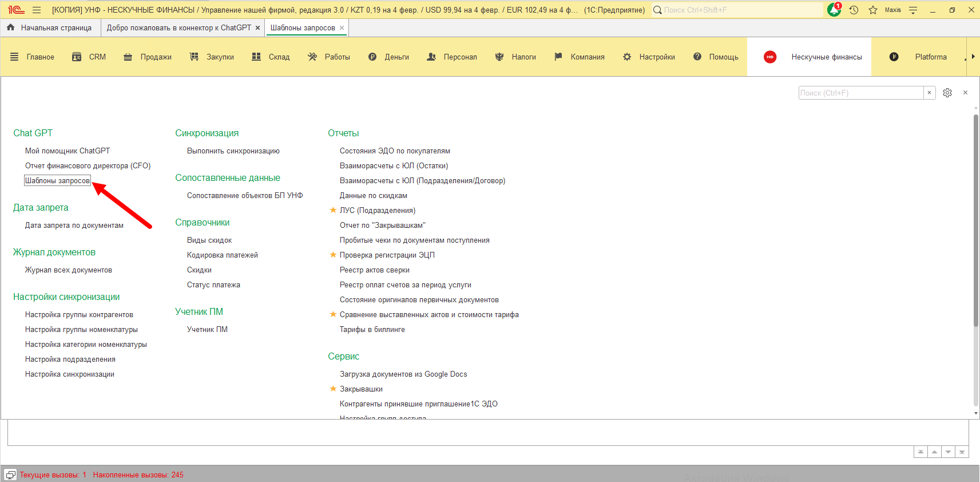Open service and settings dropdown beside Maxis
The height and width of the screenshot is (482, 980).
click(x=913, y=10)
